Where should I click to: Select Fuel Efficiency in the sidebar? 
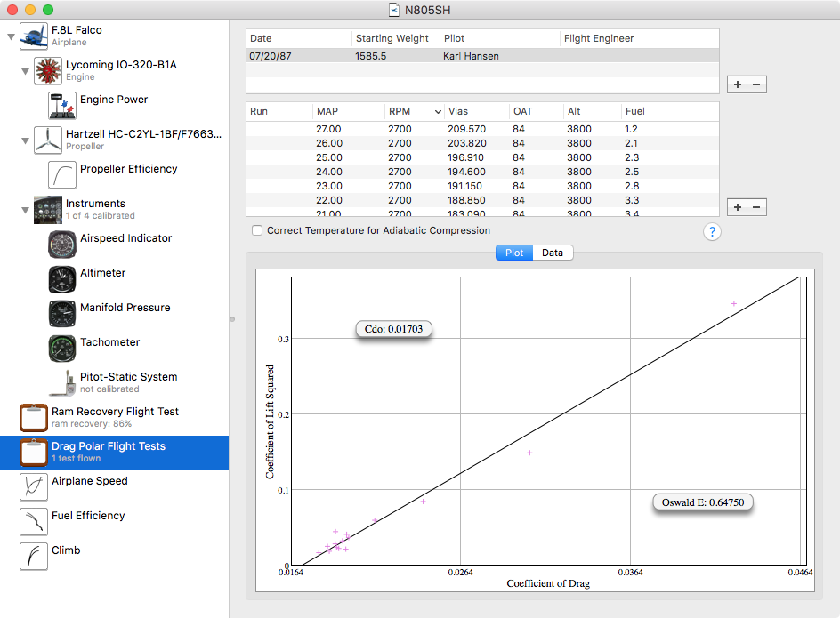(114, 522)
